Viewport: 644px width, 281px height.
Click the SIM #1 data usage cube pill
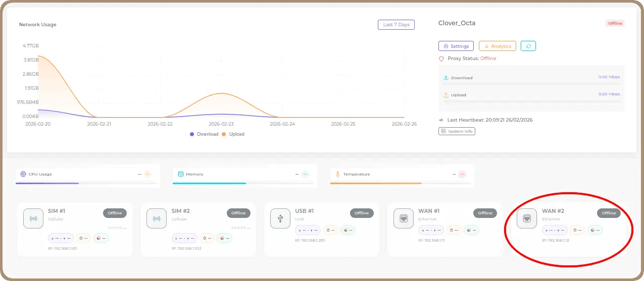101,238
